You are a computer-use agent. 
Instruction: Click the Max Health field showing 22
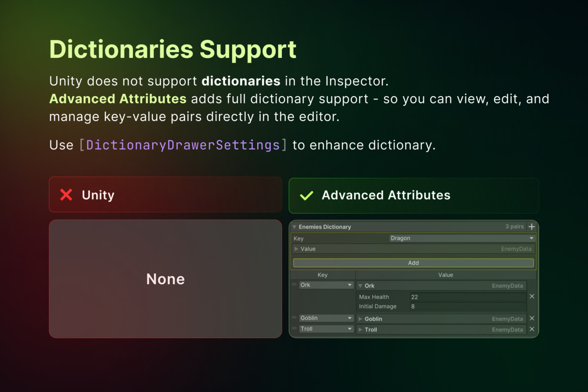tap(467, 297)
